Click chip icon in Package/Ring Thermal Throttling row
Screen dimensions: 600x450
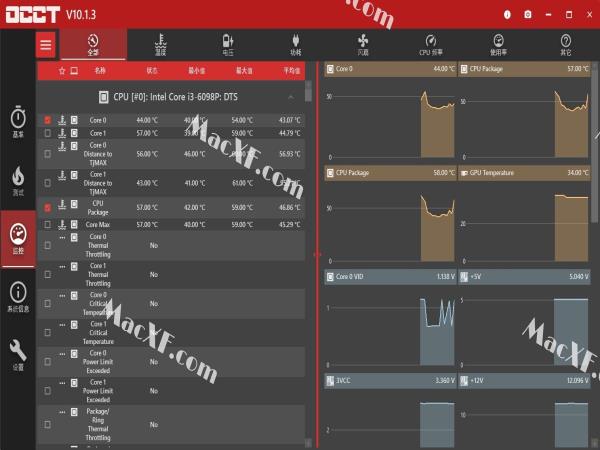(x=74, y=412)
